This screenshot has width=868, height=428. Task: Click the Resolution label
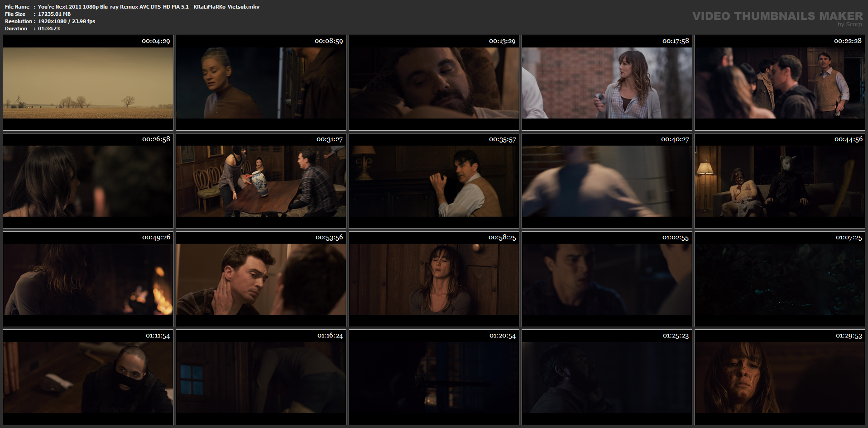pyautogui.click(x=19, y=21)
